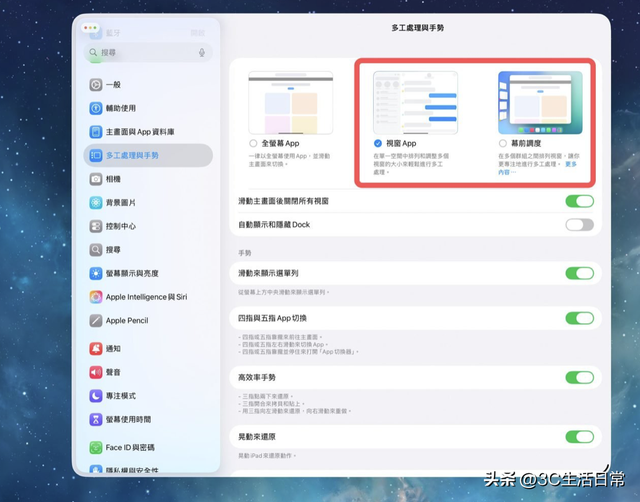Open the Face ID 與密碼 icon
Screen dimensions: 640x502
pos(96,447)
